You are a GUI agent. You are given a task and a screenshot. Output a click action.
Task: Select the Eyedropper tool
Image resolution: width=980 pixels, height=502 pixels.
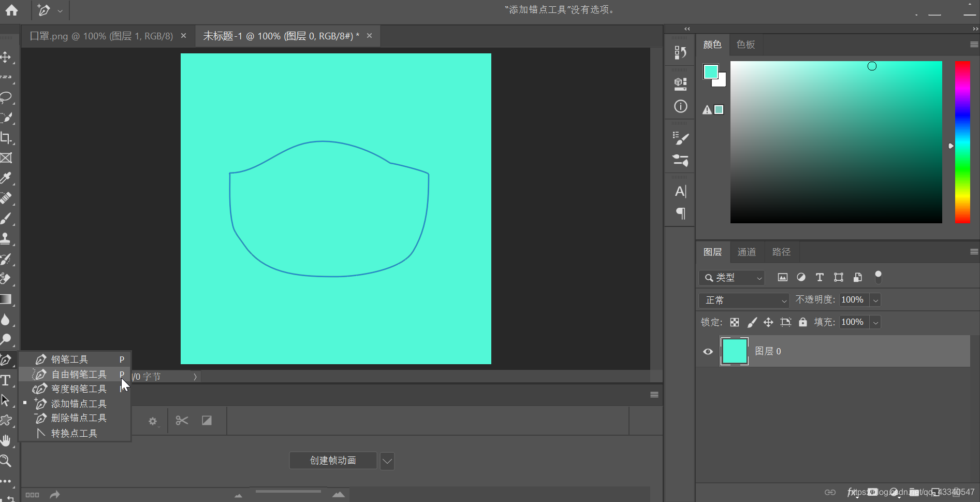(6, 178)
